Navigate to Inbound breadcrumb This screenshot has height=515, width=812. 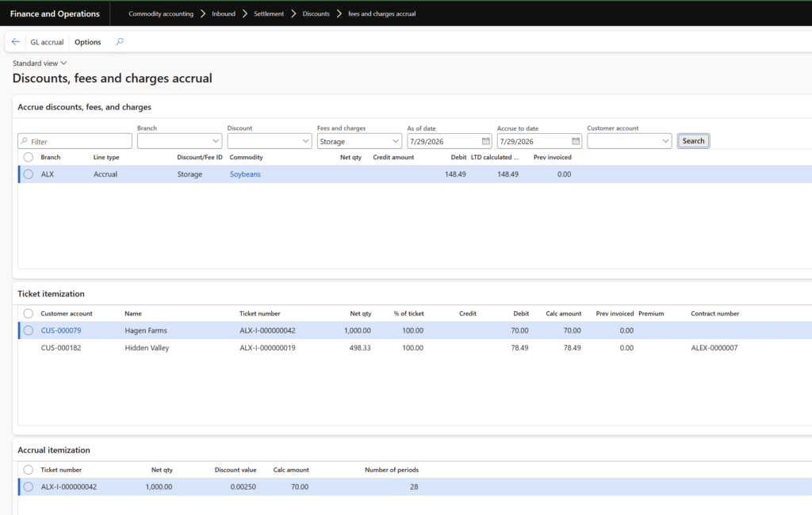224,14
